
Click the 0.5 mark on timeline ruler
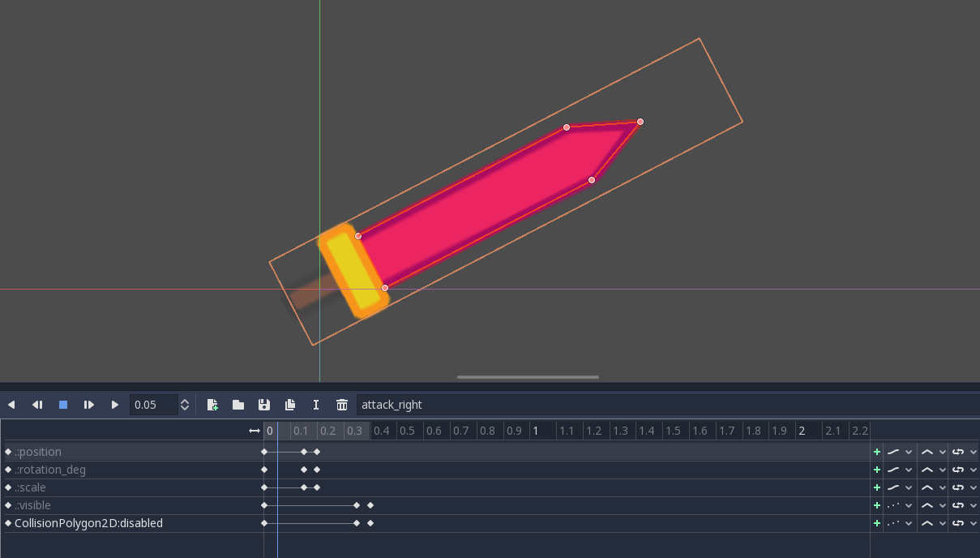407,431
